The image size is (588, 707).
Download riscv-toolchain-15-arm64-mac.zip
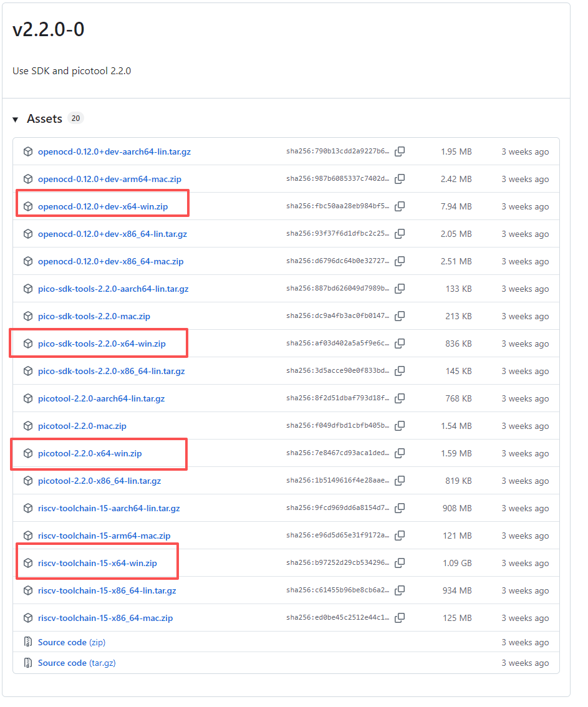click(x=104, y=536)
